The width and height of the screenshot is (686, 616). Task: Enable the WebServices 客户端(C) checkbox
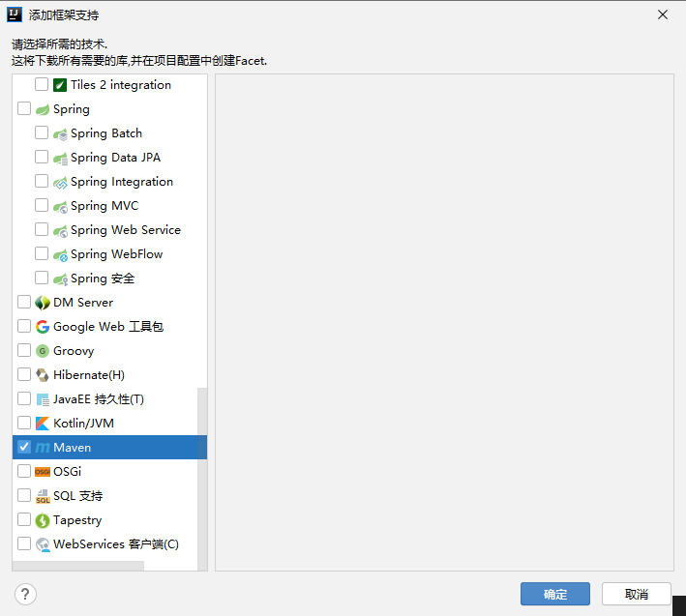(x=24, y=543)
